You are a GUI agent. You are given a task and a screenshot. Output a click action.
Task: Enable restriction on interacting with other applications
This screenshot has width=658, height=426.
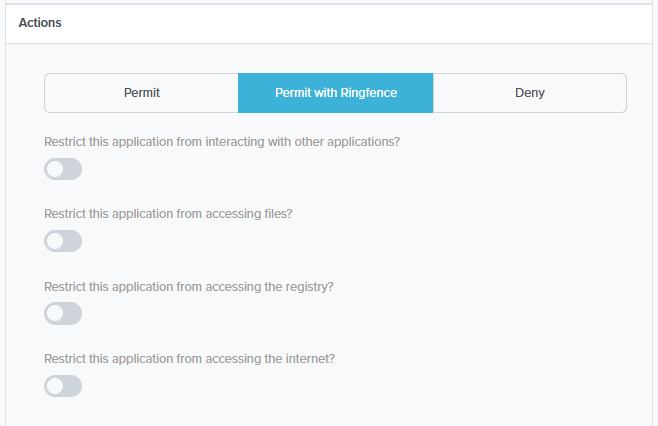[x=63, y=169]
